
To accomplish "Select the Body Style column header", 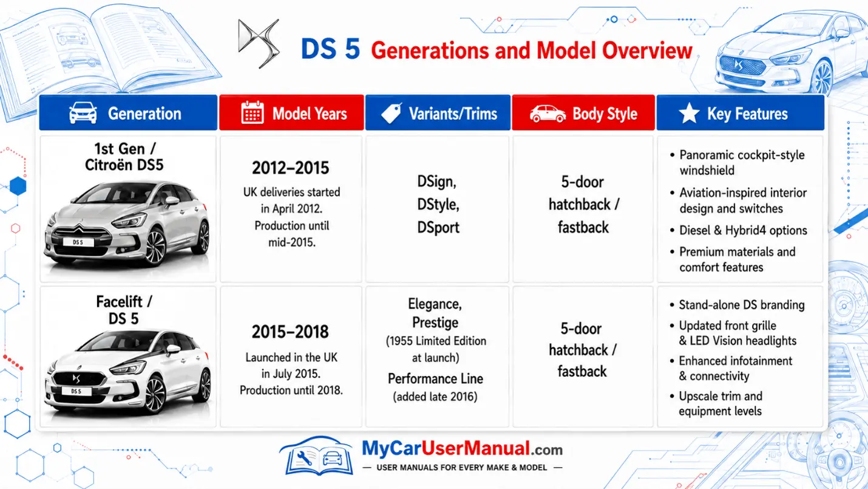I will [583, 113].
